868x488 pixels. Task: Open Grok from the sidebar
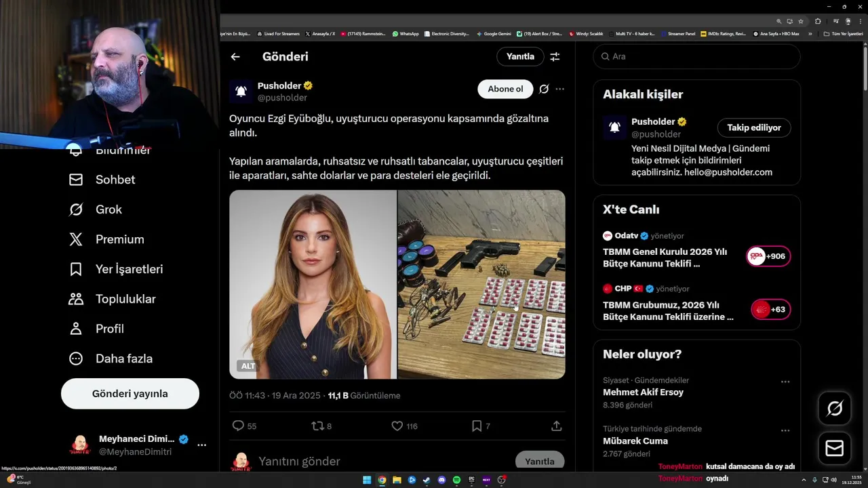96,209
